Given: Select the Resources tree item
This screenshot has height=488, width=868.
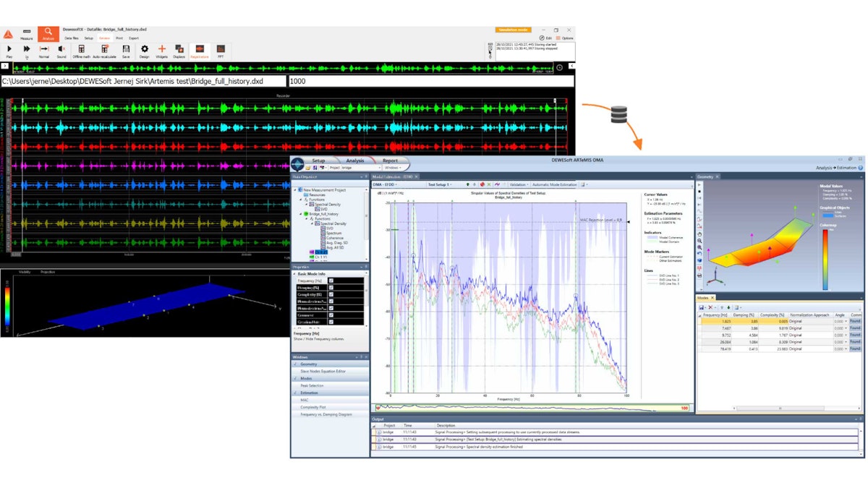Looking at the screenshot, I should coord(318,194).
